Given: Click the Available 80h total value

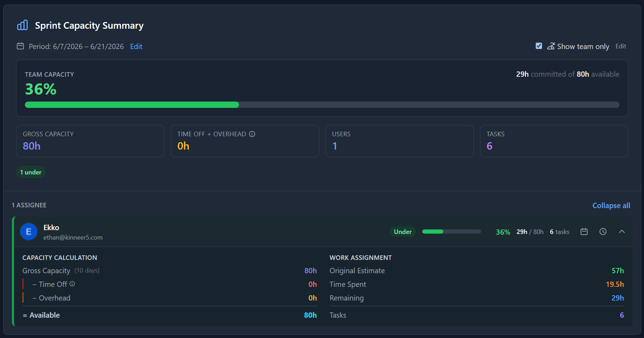Looking at the screenshot, I should click(x=310, y=315).
